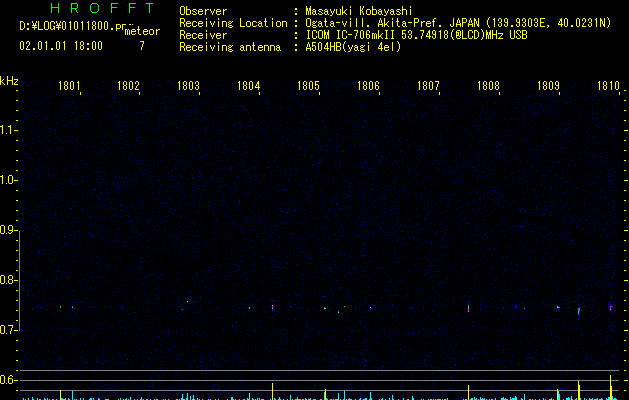Click the 1.0 kHz frequency label

[x=8, y=180]
